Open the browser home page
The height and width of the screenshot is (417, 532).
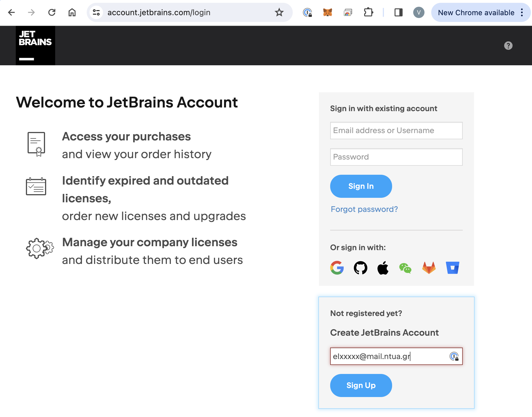(72, 12)
